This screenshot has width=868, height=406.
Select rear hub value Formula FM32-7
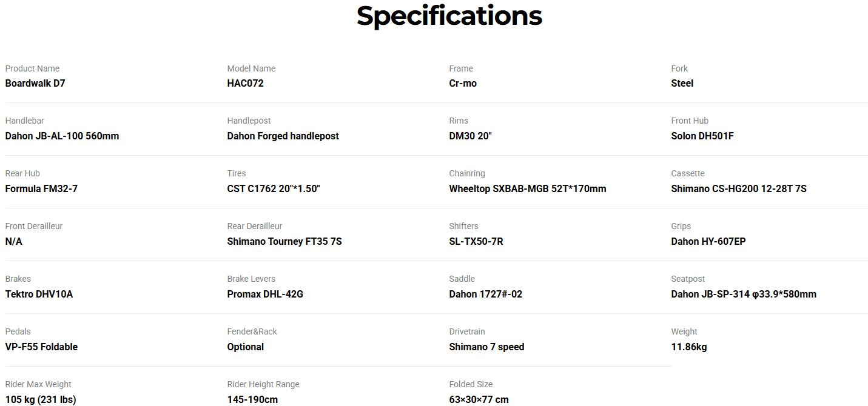pyautogui.click(x=41, y=189)
